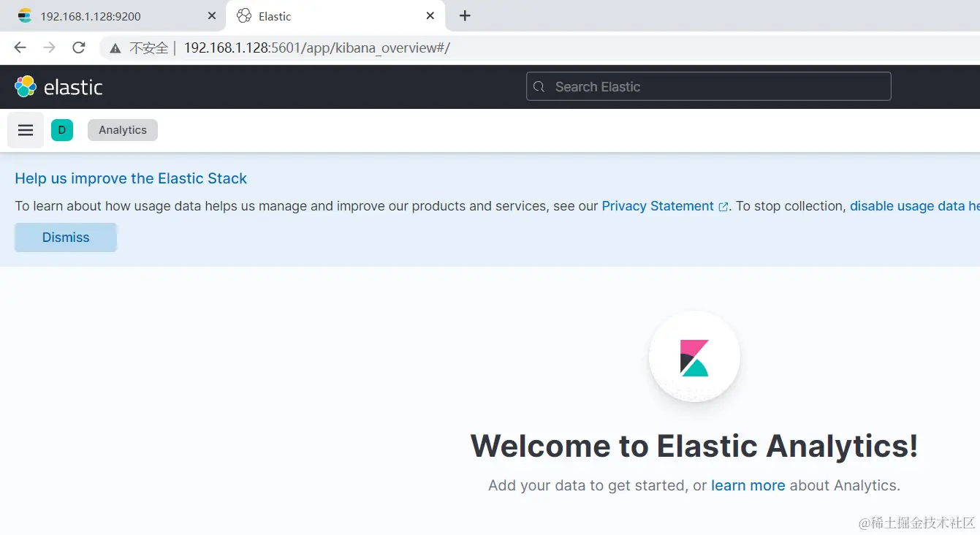Focus the Search Elastic field
Image resolution: width=980 pixels, height=535 pixels.
709,86
